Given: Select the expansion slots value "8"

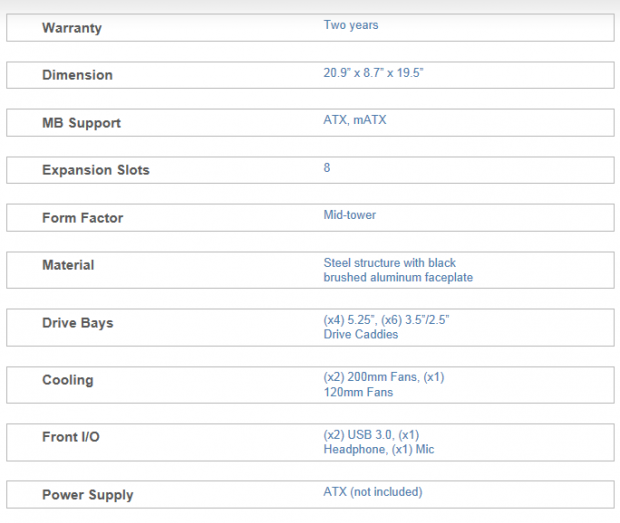Looking at the screenshot, I should pos(327,168).
